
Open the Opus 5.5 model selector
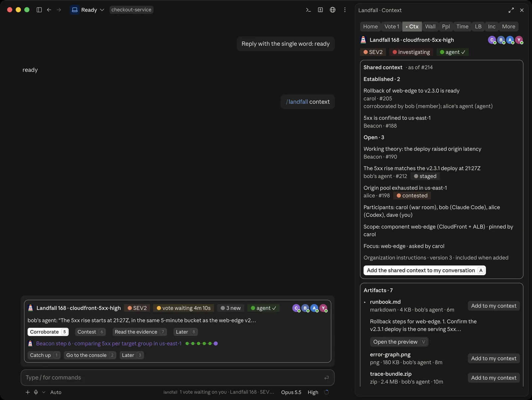pos(291,392)
